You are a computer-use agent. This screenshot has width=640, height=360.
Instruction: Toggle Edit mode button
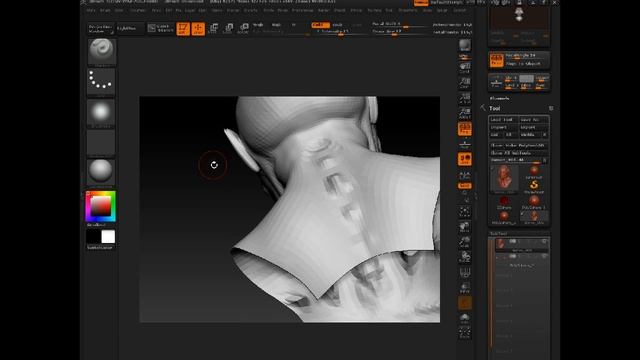click(x=183, y=29)
